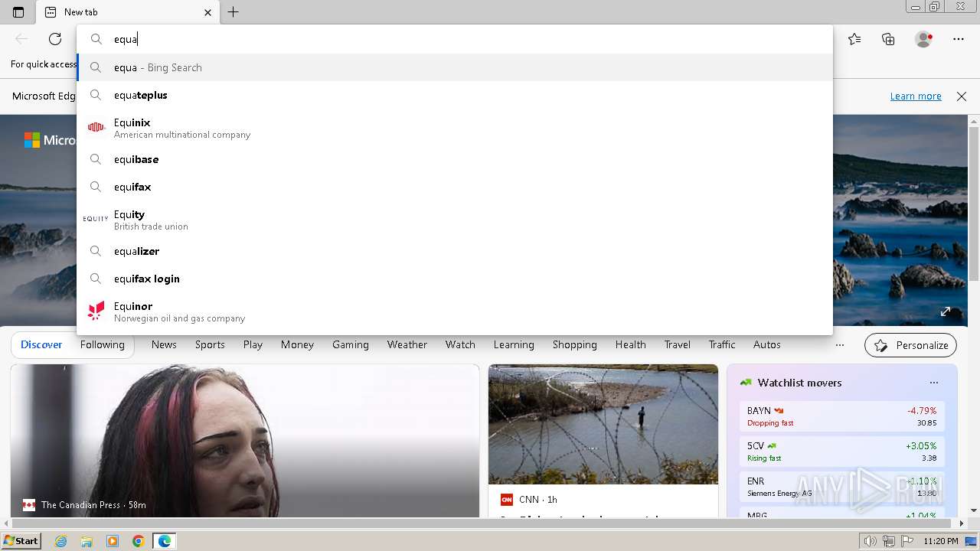Open the Travel category
This screenshot has width=980, height=551.
pos(677,345)
